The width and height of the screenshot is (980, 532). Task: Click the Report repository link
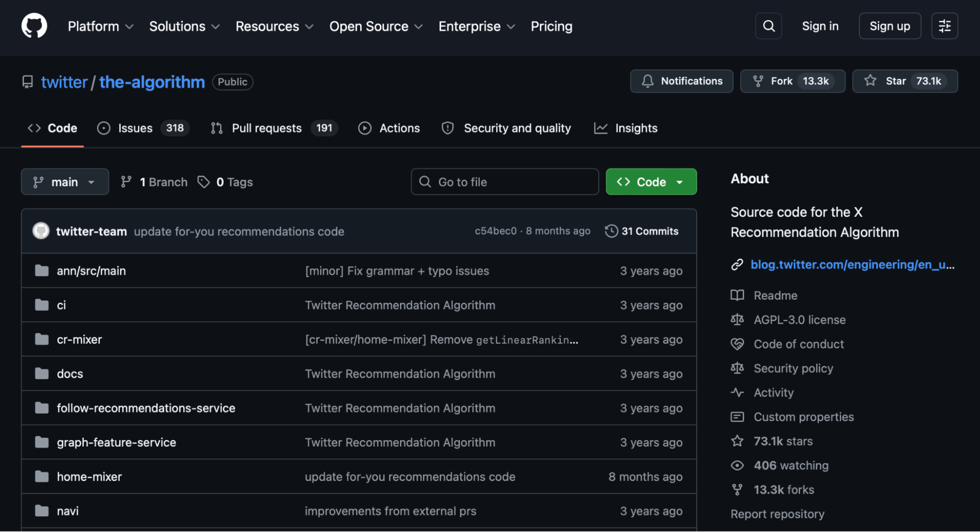[x=778, y=514]
